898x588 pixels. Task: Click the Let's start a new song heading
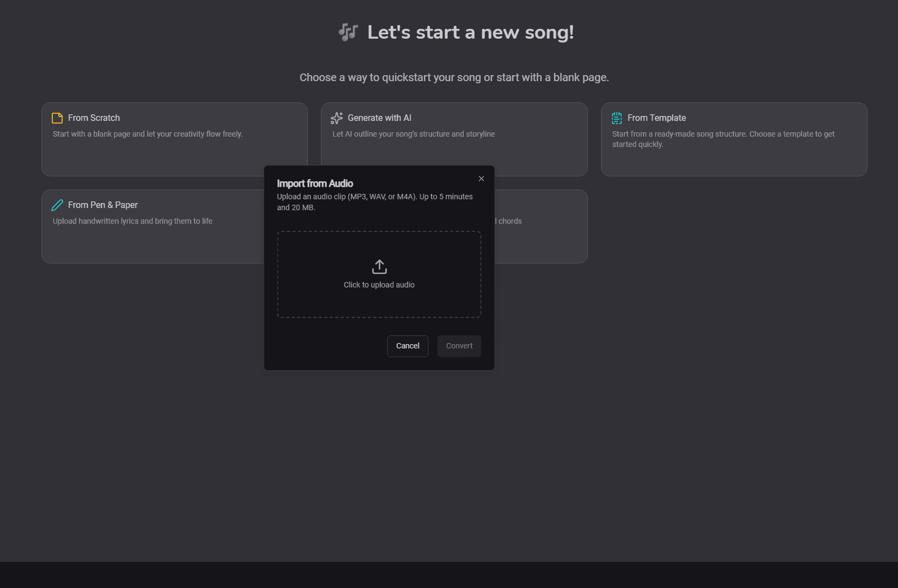pyautogui.click(x=471, y=32)
